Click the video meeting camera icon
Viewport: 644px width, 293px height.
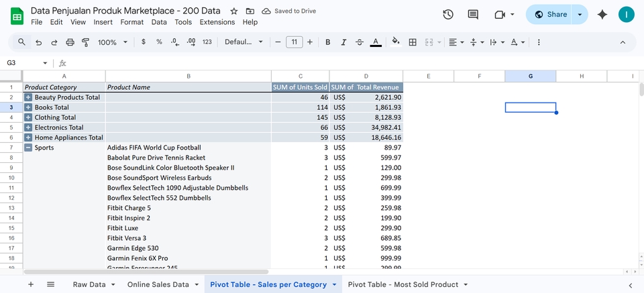(x=500, y=14)
